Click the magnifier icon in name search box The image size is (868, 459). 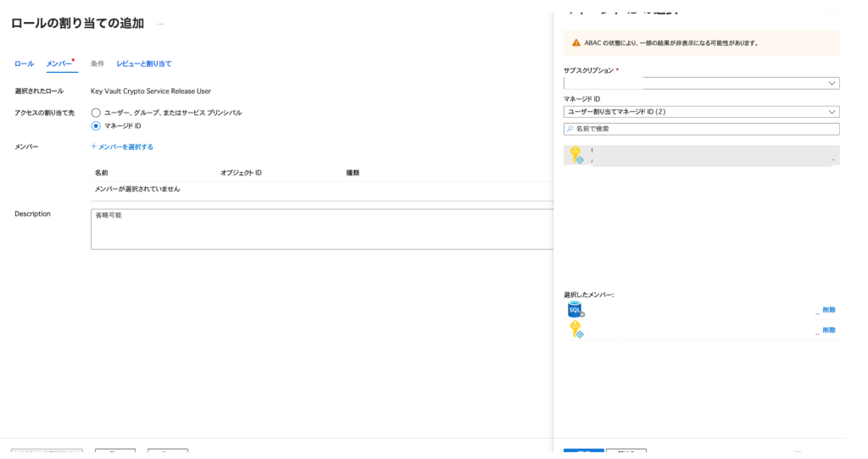tap(570, 129)
